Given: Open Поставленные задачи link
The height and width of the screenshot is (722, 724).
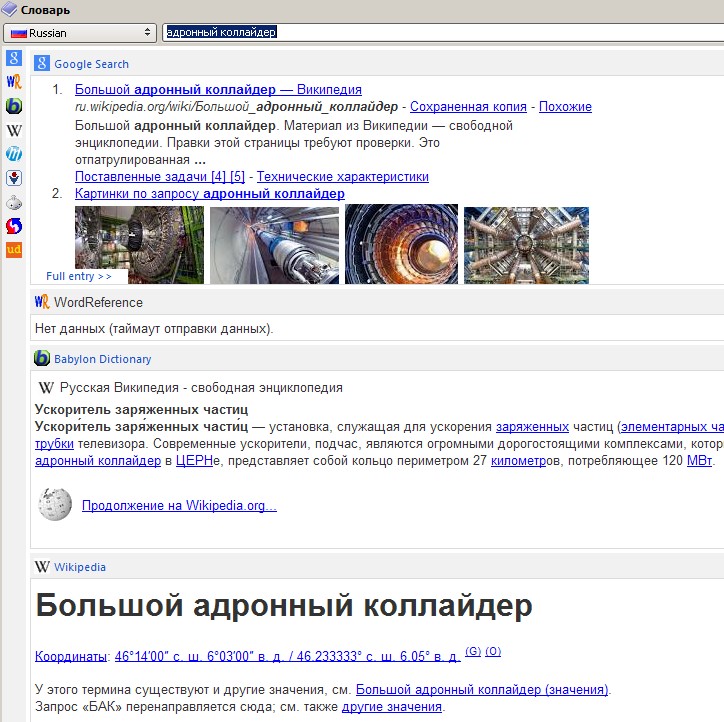Looking at the screenshot, I should coord(141,176).
